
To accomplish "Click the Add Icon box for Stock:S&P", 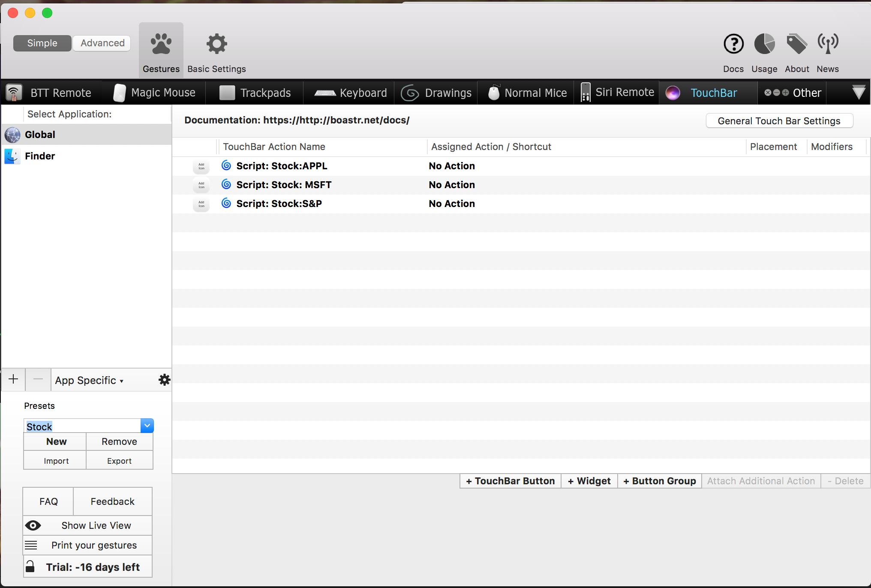I will pyautogui.click(x=201, y=204).
